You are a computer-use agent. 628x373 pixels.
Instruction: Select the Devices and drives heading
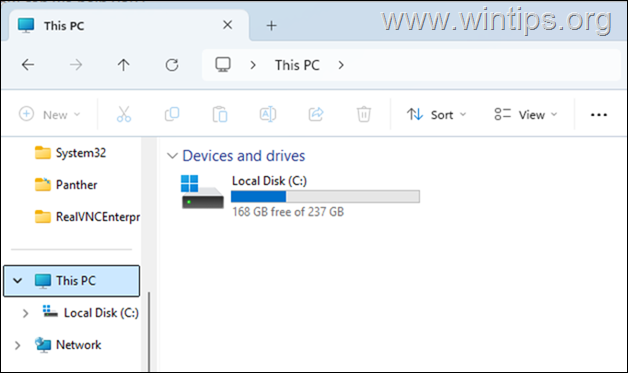(244, 155)
